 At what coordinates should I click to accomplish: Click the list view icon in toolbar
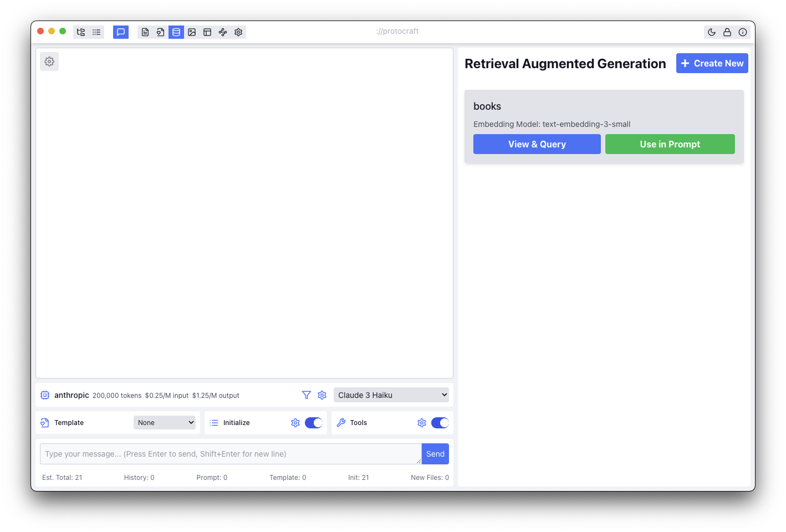pyautogui.click(x=96, y=32)
